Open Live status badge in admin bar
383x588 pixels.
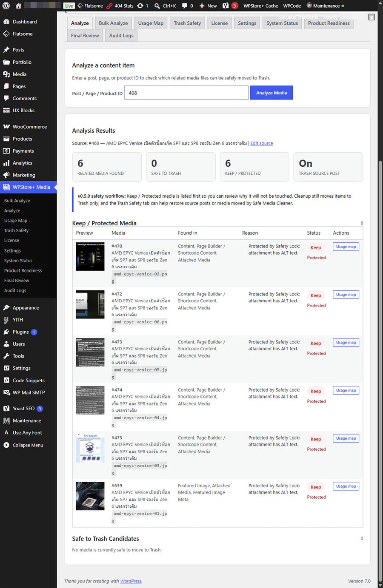tap(69, 6)
